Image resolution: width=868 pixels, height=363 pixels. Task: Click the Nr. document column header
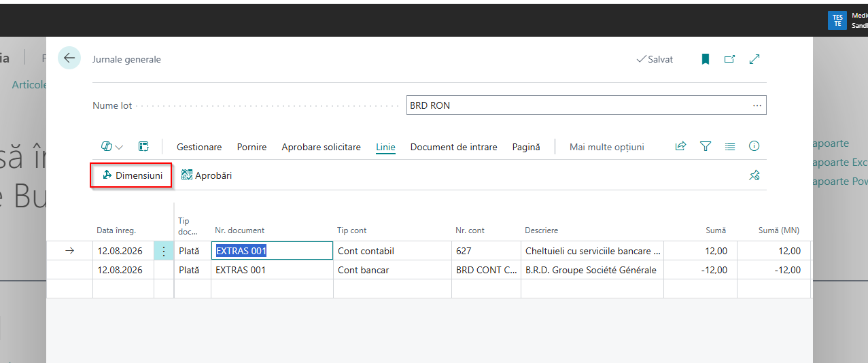pyautogui.click(x=239, y=230)
